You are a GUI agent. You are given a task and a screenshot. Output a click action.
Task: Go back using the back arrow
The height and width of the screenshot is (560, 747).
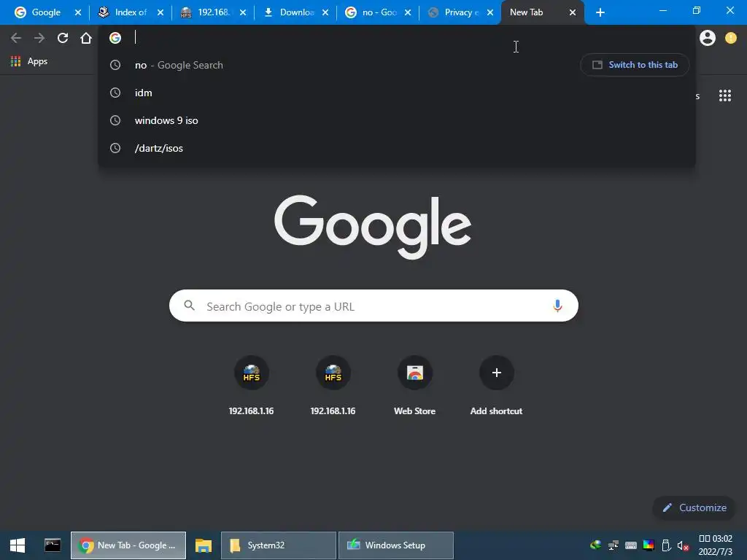(x=16, y=38)
